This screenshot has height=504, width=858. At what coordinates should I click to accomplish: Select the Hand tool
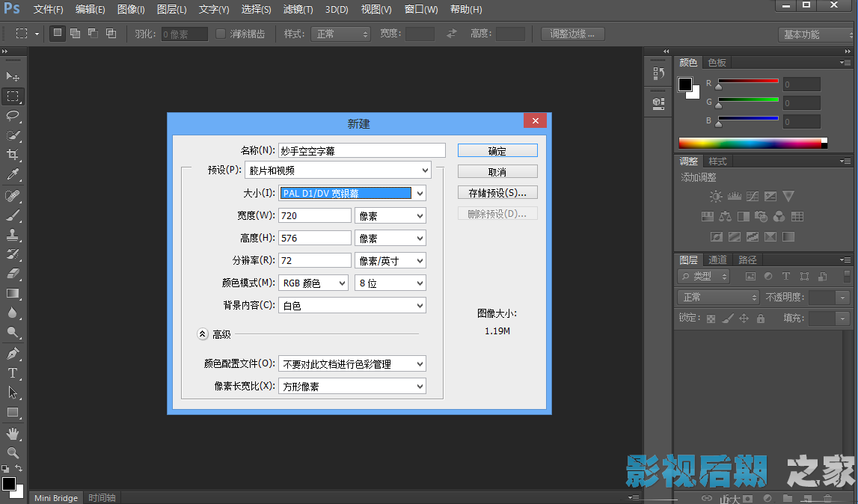click(x=13, y=434)
